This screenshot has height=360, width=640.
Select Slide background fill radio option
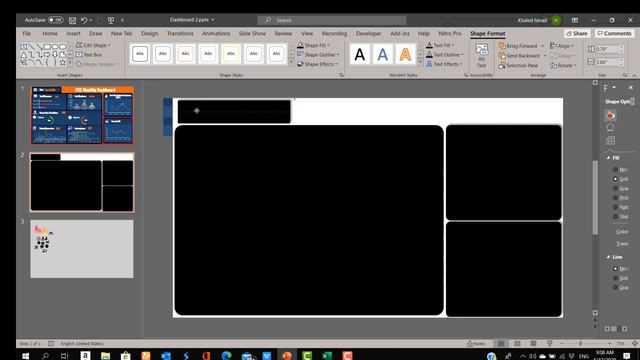click(616, 217)
